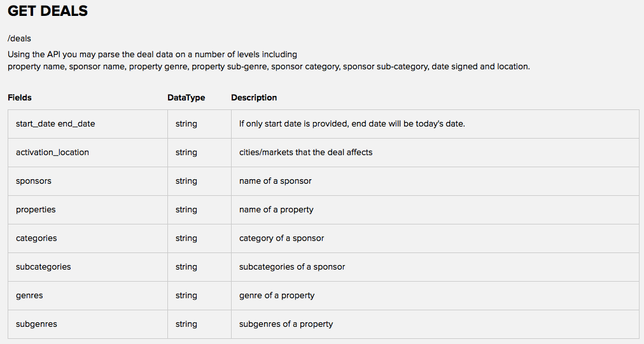Screen dimensions: 644x344
Task: Select the /deals endpoint path text
Action: [19, 39]
